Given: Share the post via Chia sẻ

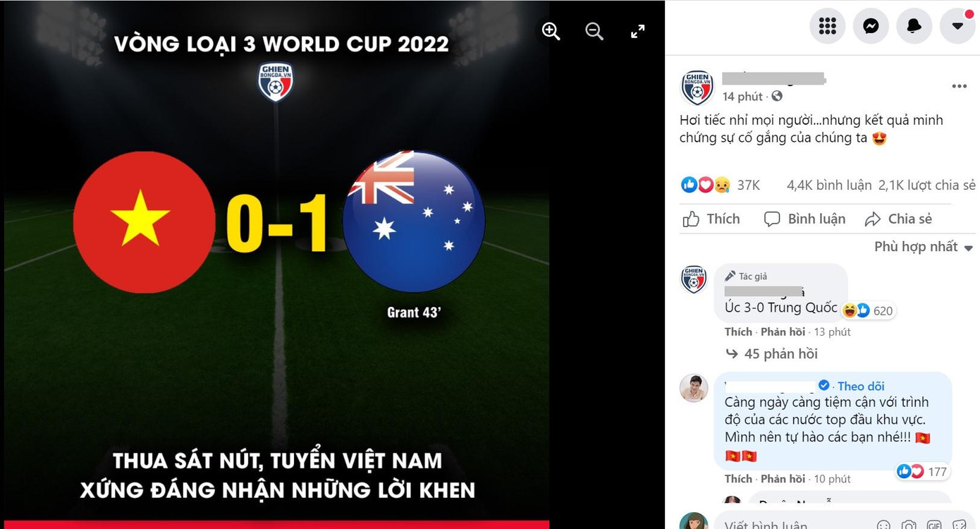Looking at the screenshot, I should (898, 219).
